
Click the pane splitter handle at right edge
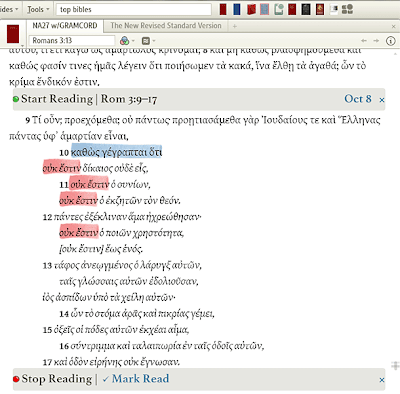(396, 366)
